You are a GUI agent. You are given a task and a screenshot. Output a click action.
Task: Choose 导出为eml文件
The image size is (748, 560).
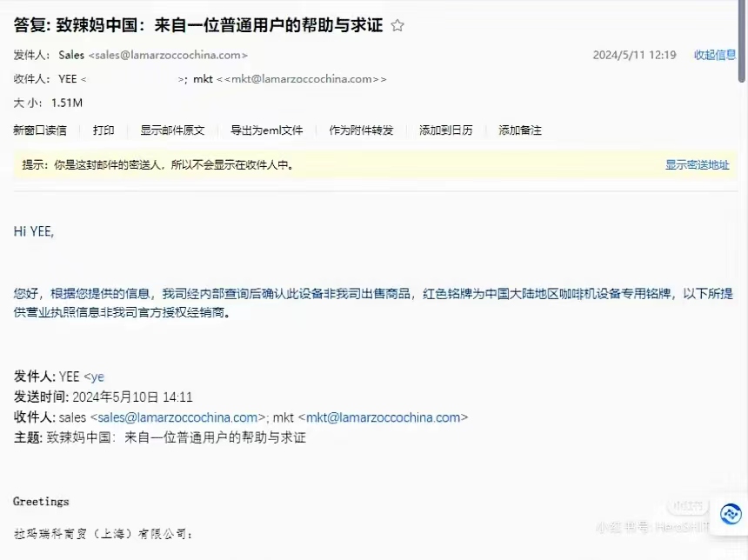[x=267, y=130]
